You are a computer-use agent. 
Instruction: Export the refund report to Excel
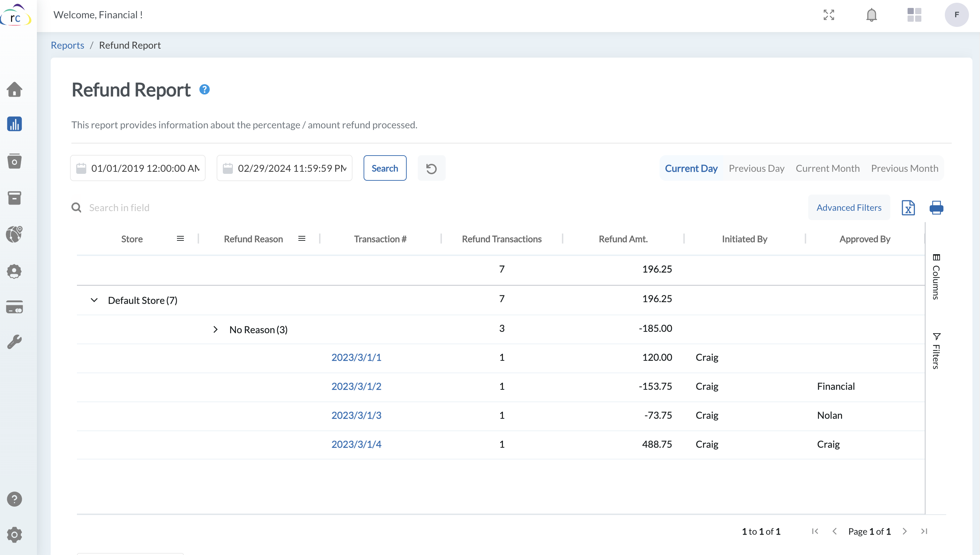pyautogui.click(x=908, y=208)
